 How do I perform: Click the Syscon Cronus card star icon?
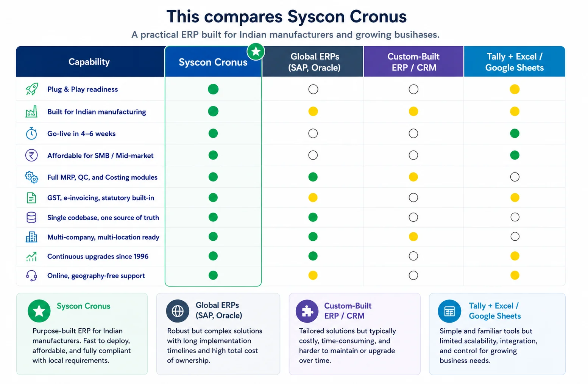click(39, 311)
